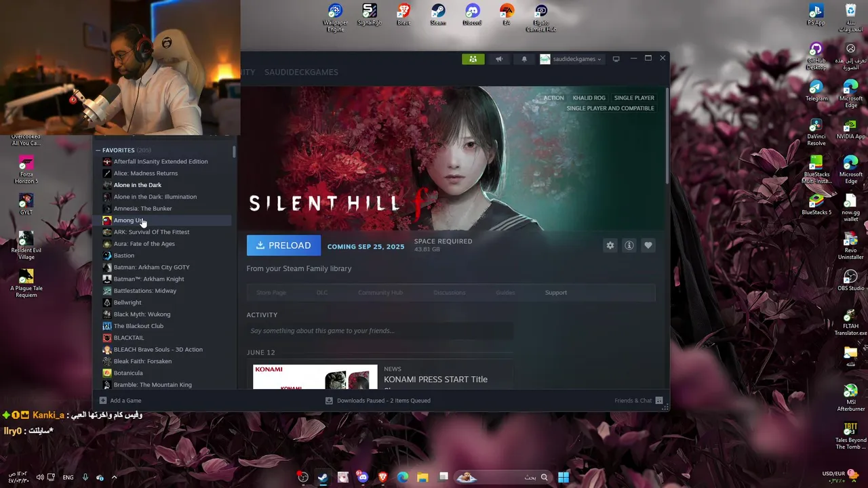Viewport: 868px width, 488px height.
Task: Select Alone in the Dark: Illumination
Action: tap(155, 197)
